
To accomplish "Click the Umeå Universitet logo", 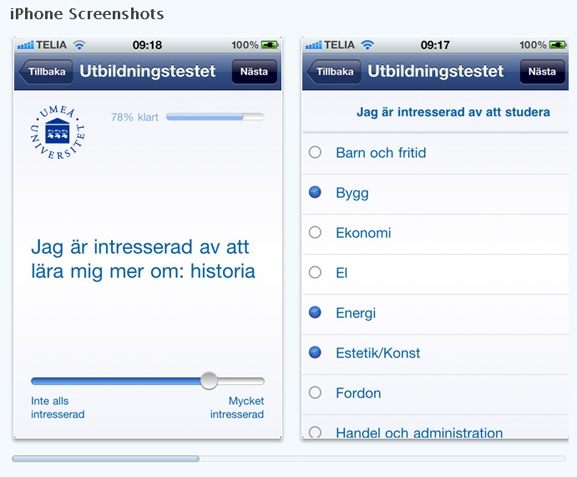I will (57, 132).
